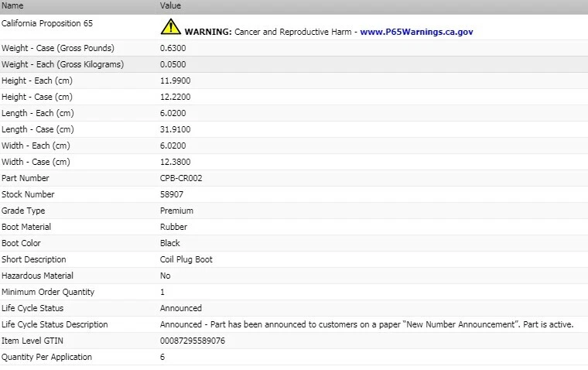The height and width of the screenshot is (370, 588).
Task: Click the yellow warning triangle icon
Action: tap(171, 26)
